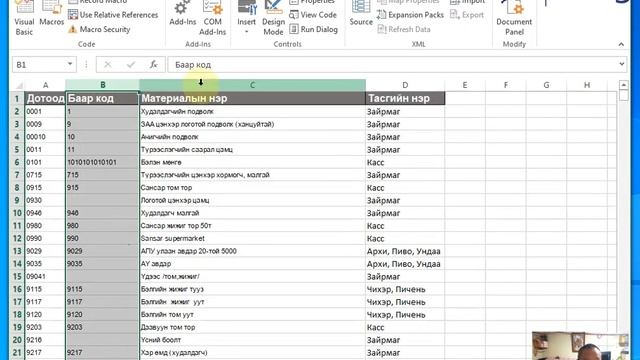This screenshot has height=360, width=640.
Task: Click the Name Box showing B1
Action: tap(39, 64)
